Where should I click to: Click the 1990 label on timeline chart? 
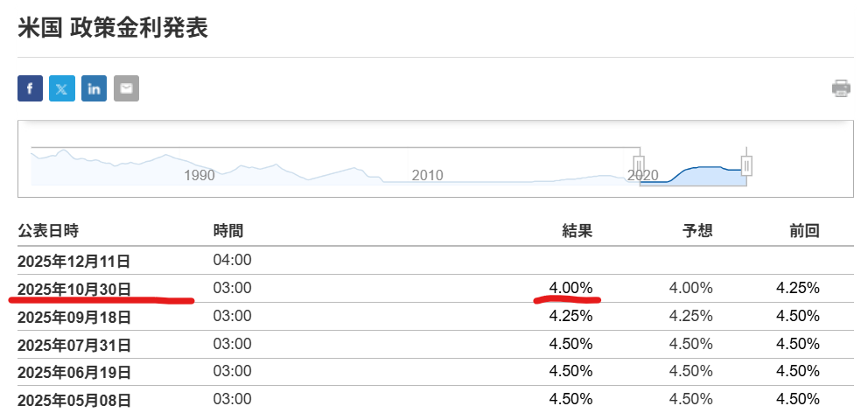(x=199, y=175)
